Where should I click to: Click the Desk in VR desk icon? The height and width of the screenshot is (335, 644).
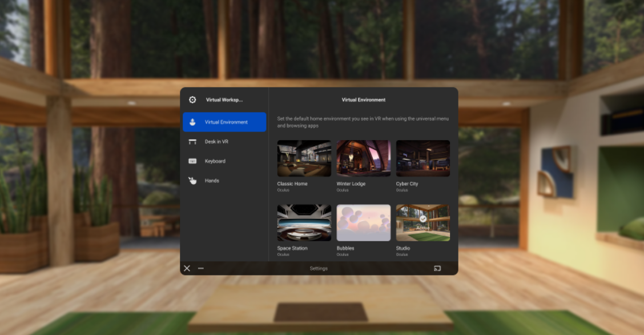pos(192,142)
